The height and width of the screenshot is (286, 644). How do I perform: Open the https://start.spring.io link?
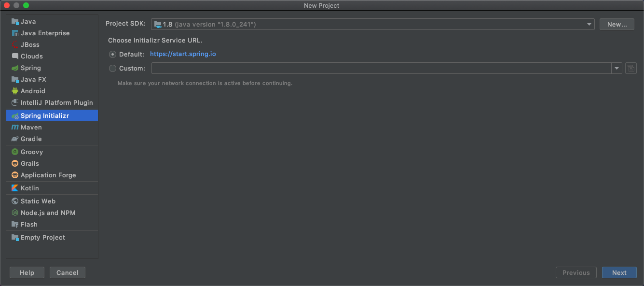click(183, 54)
